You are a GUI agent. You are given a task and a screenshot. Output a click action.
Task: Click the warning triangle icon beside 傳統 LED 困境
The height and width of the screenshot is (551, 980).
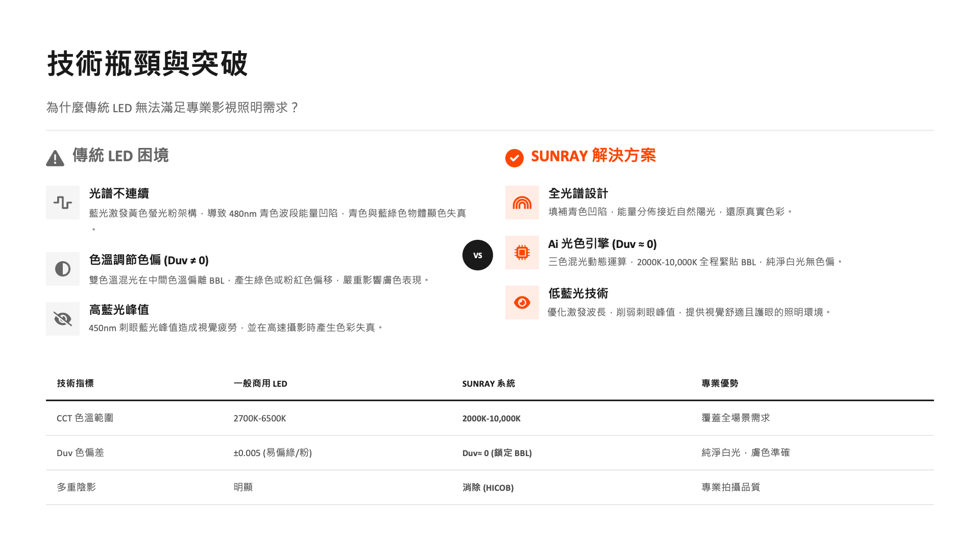click(x=55, y=158)
